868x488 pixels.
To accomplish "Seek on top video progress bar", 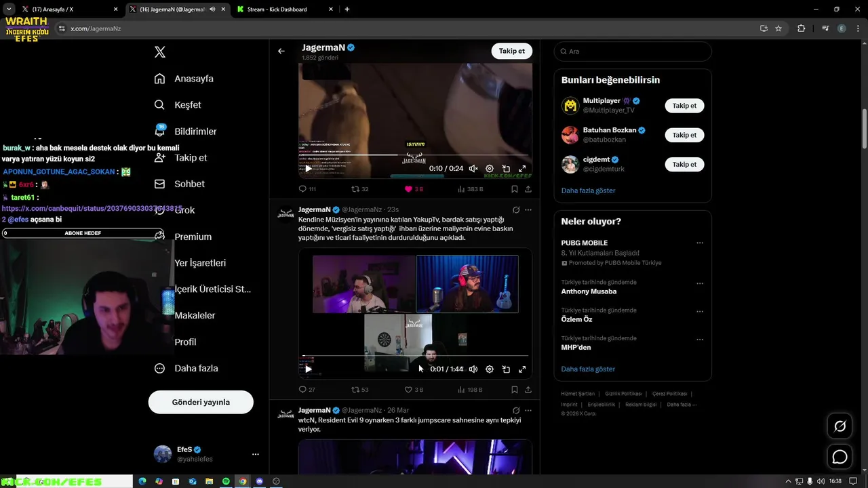I will (x=415, y=155).
